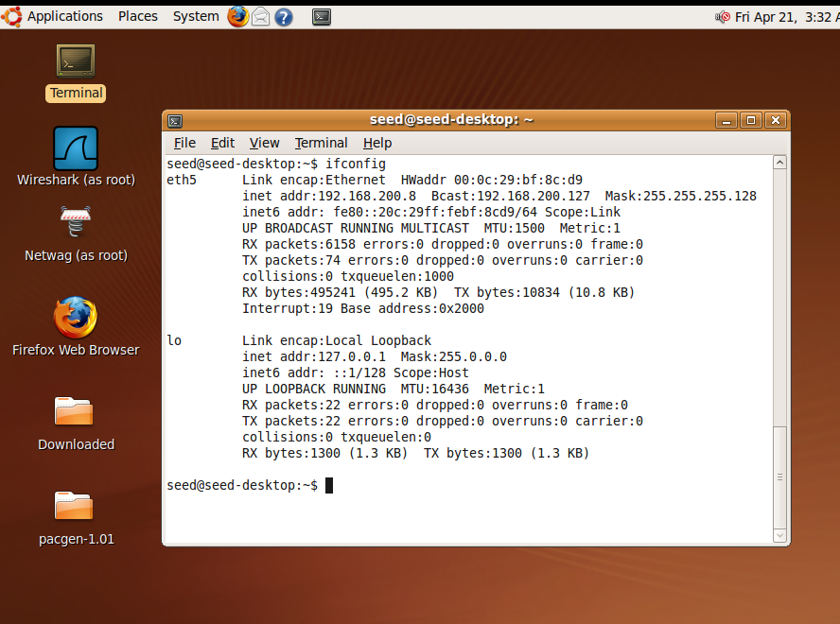840x624 pixels.
Task: Click HWaddr 00:0c:29:bf:8c:d9 text
Action: click(491, 180)
